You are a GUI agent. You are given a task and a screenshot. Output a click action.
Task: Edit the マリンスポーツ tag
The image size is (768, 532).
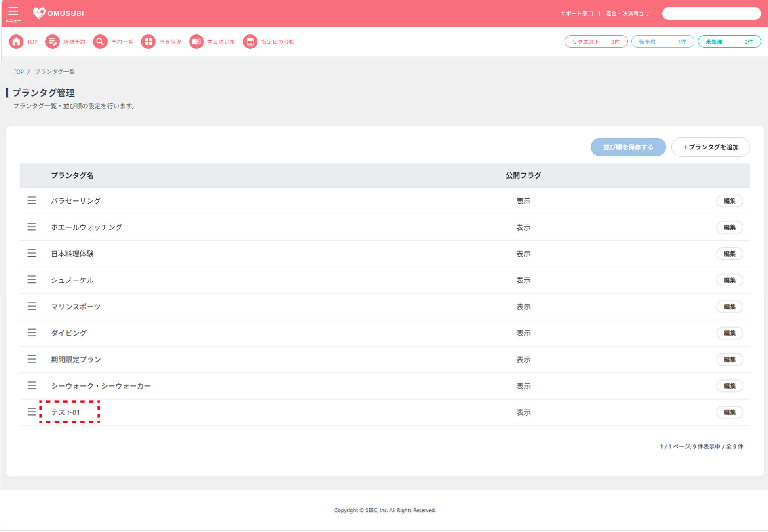pyautogui.click(x=730, y=307)
